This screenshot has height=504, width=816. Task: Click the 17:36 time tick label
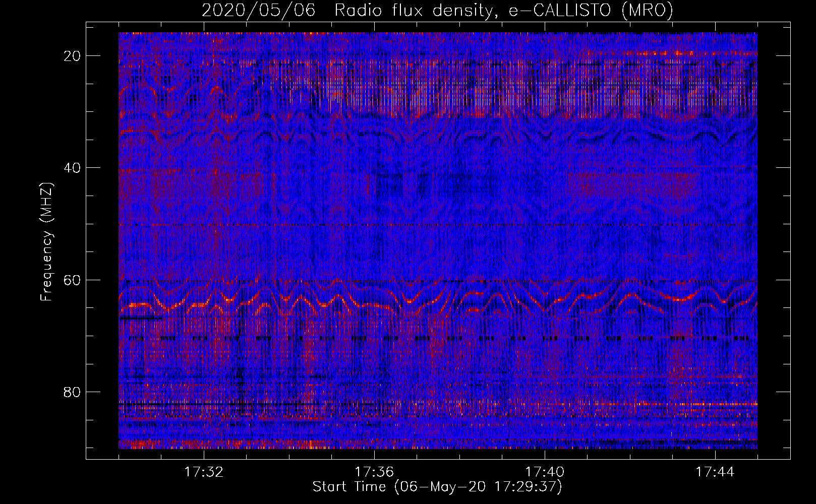pos(374,472)
